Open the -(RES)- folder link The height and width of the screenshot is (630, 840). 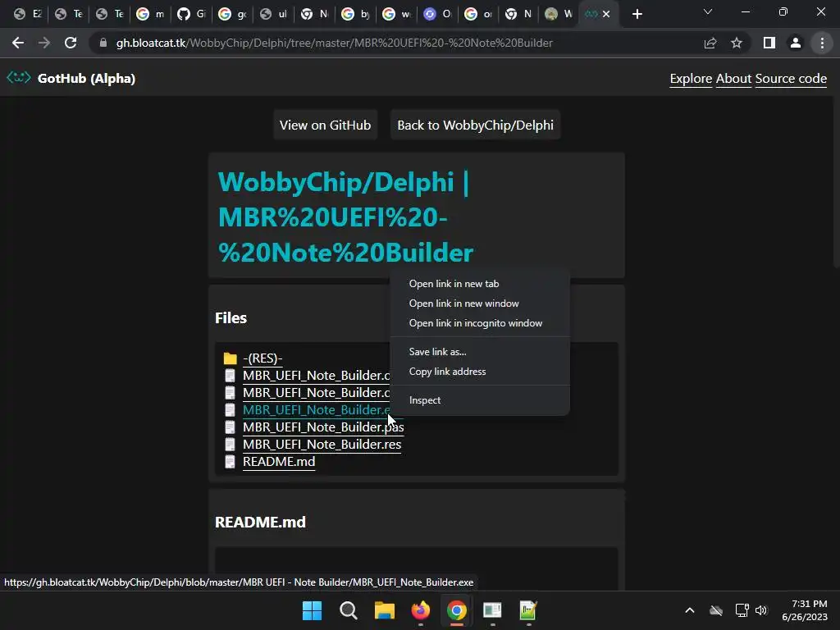(262, 358)
